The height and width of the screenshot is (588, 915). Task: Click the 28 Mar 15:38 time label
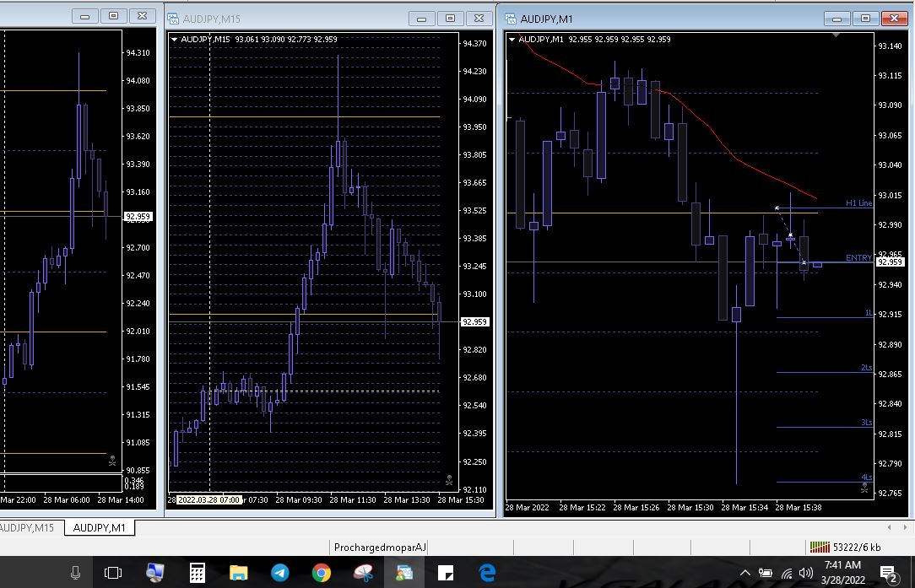(799, 508)
